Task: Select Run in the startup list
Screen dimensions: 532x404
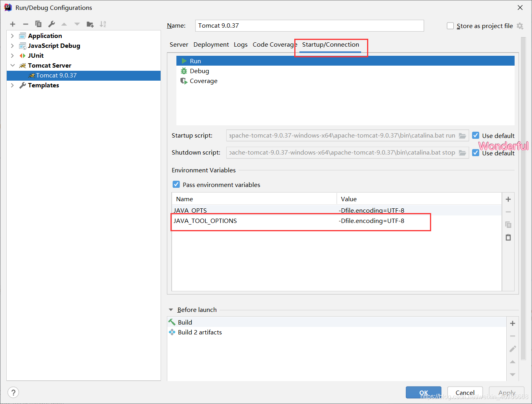Action: [x=345, y=61]
